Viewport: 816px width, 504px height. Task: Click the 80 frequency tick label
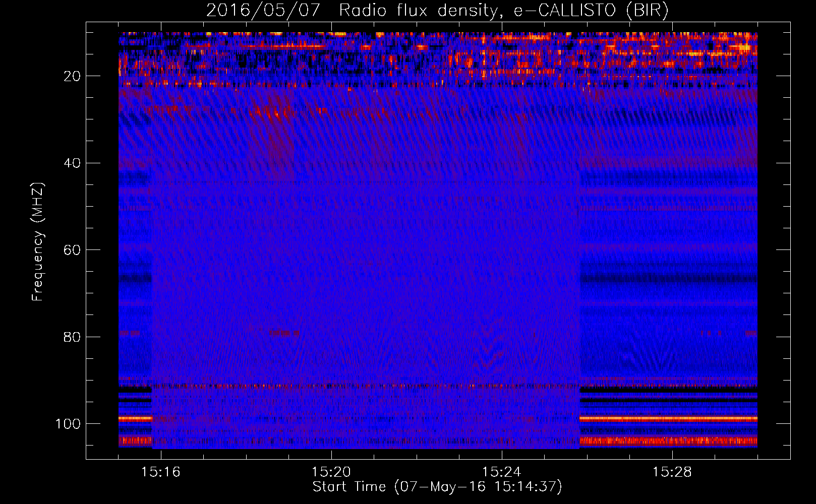pyautogui.click(x=72, y=337)
